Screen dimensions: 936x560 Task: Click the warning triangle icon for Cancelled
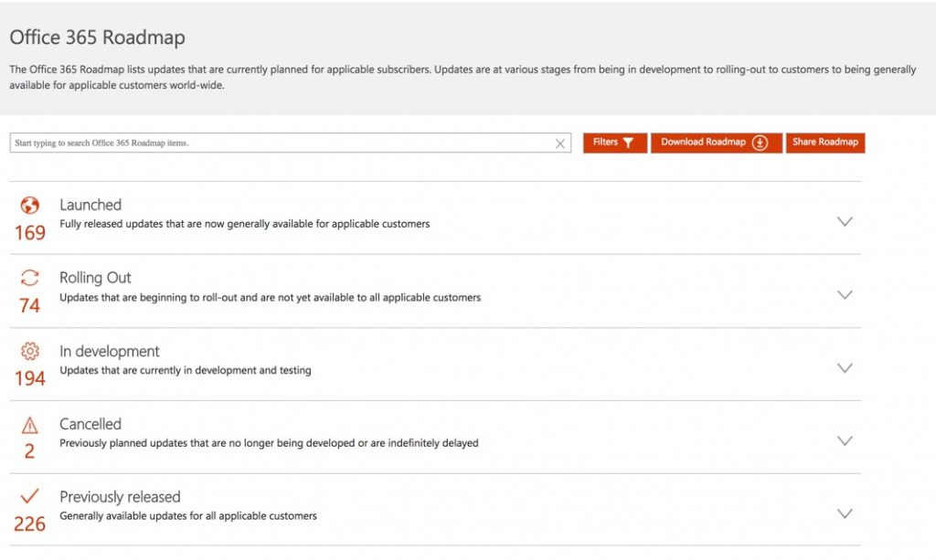click(x=30, y=425)
